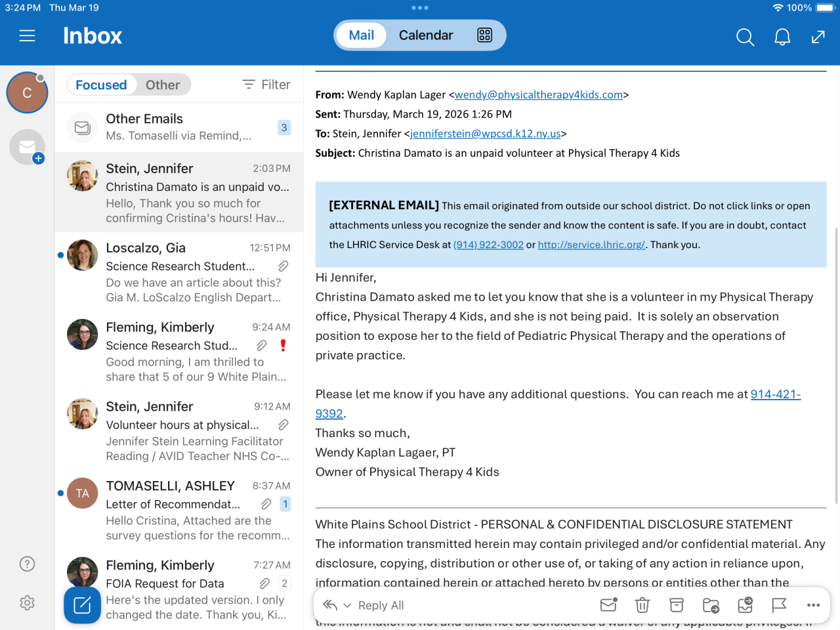The image size is (840, 630).
Task: Open the apps grid next to Calendar
Action: click(x=484, y=35)
